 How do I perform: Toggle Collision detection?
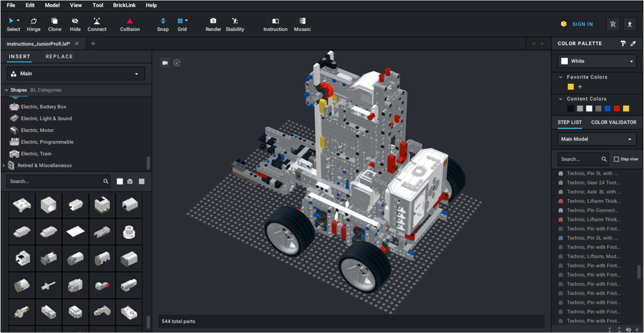tap(130, 25)
